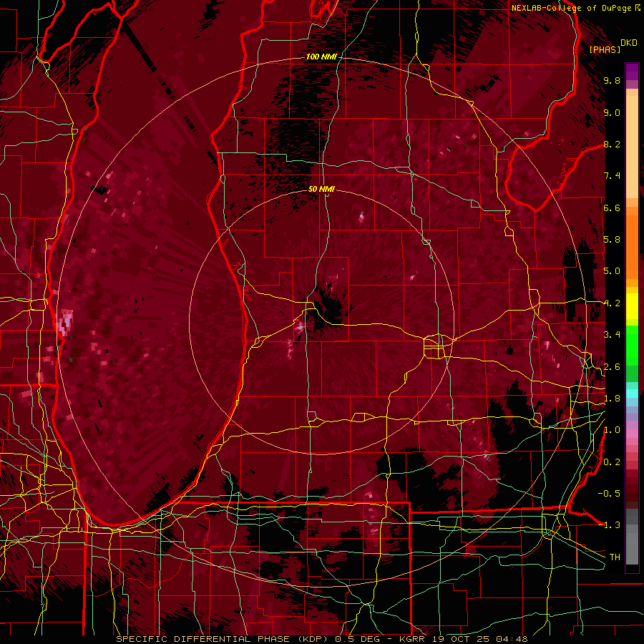The height and width of the screenshot is (644, 644).
Task: Click the TH threshold label
Action: click(615, 557)
